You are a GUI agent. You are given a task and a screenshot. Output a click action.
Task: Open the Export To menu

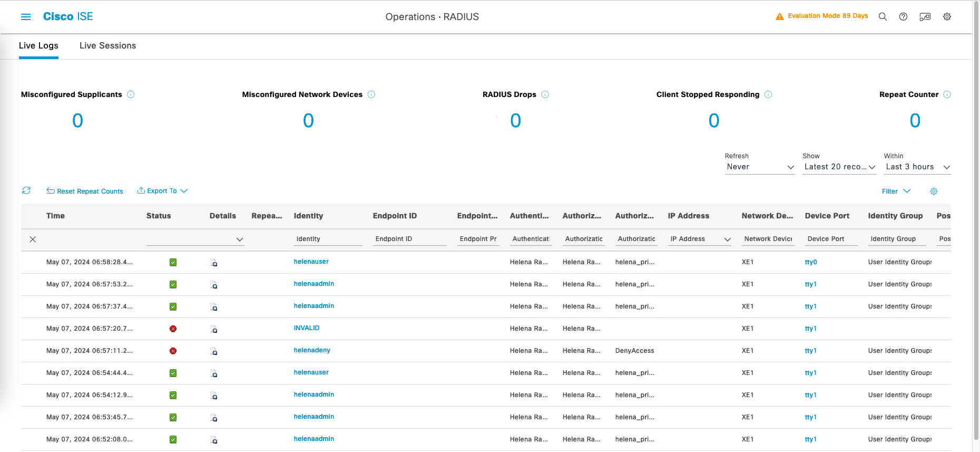pos(162,191)
